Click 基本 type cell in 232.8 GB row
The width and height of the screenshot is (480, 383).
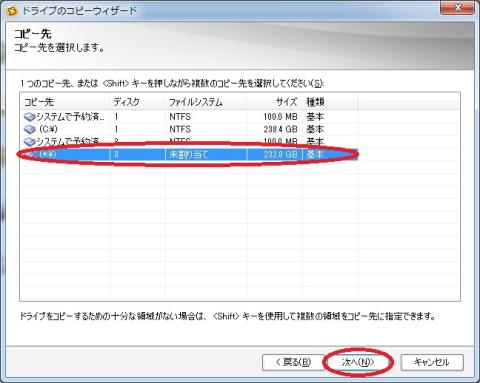[315, 154]
